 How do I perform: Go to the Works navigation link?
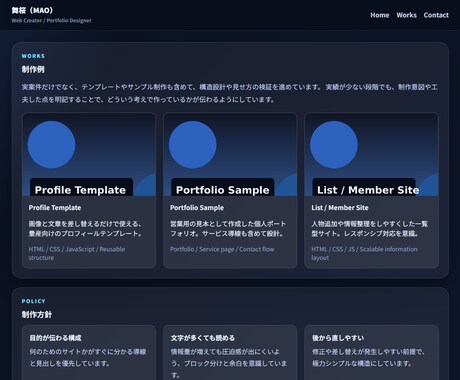(406, 15)
